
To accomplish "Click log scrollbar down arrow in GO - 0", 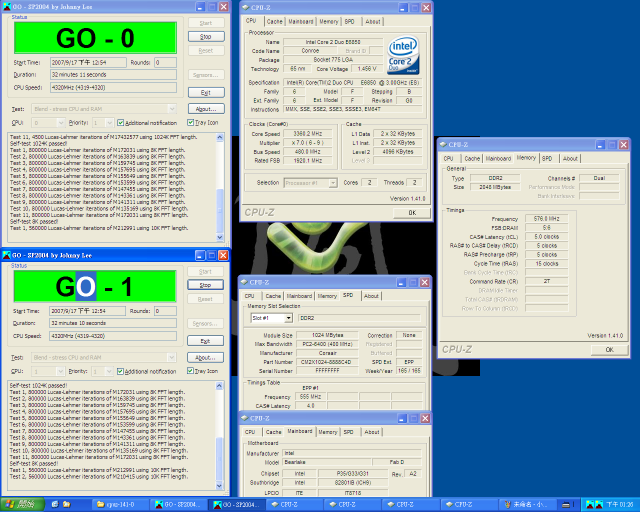I will click(220, 237).
